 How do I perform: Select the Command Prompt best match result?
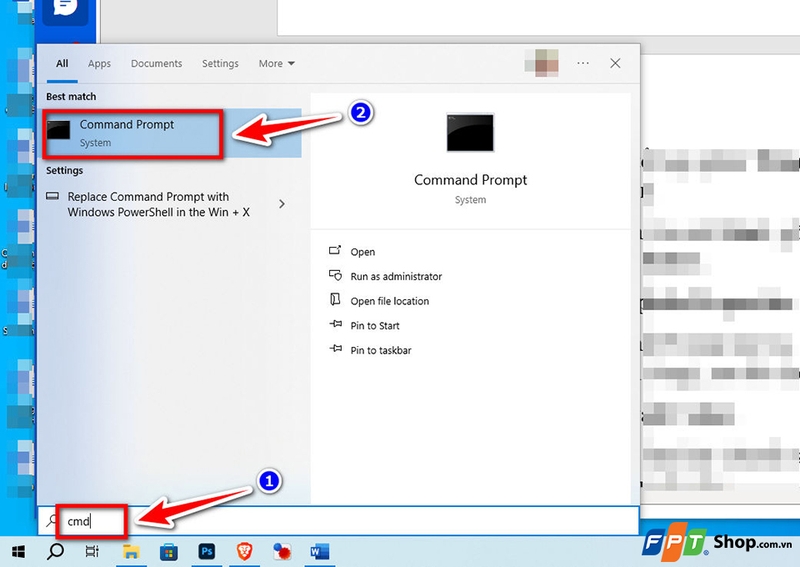click(x=171, y=133)
